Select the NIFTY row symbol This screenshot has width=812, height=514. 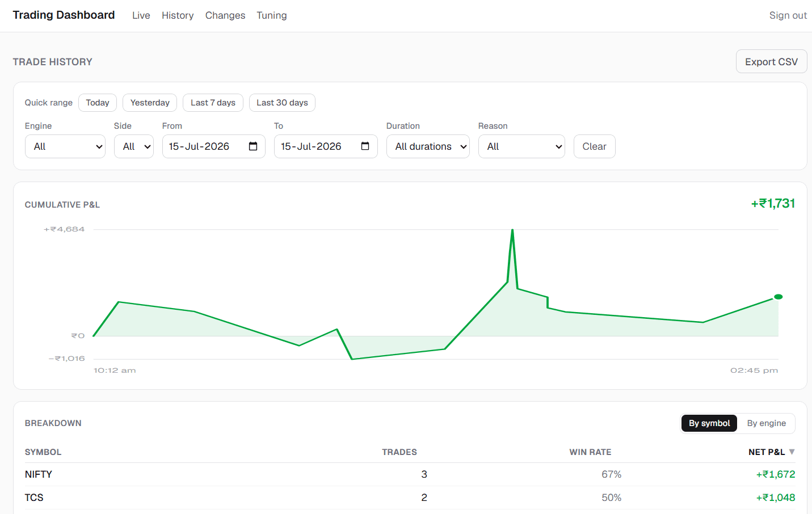pos(39,474)
